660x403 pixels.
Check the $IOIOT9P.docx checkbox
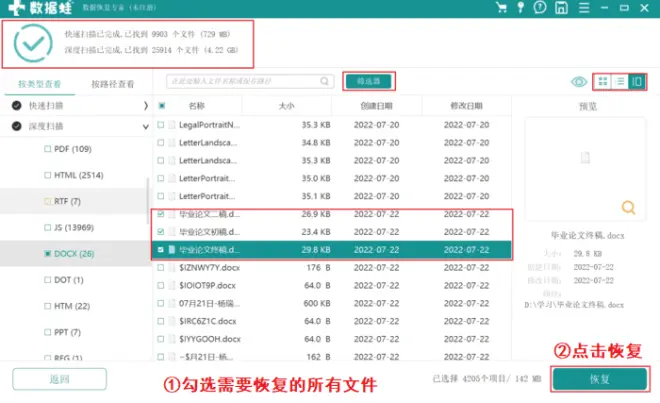point(161,285)
